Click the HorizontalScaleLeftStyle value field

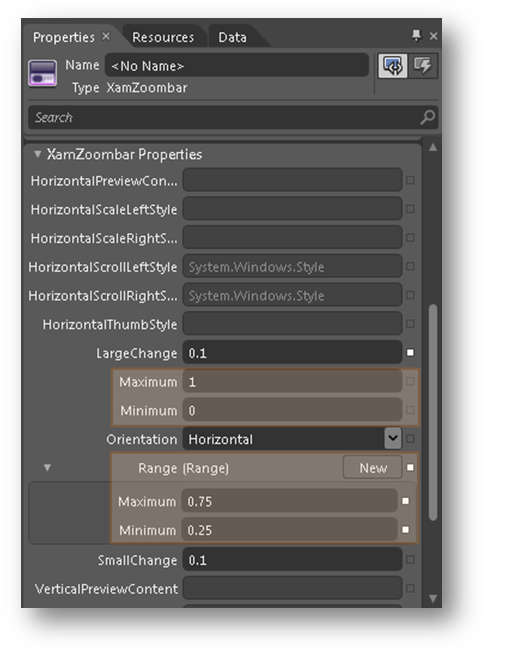pyautogui.click(x=292, y=208)
